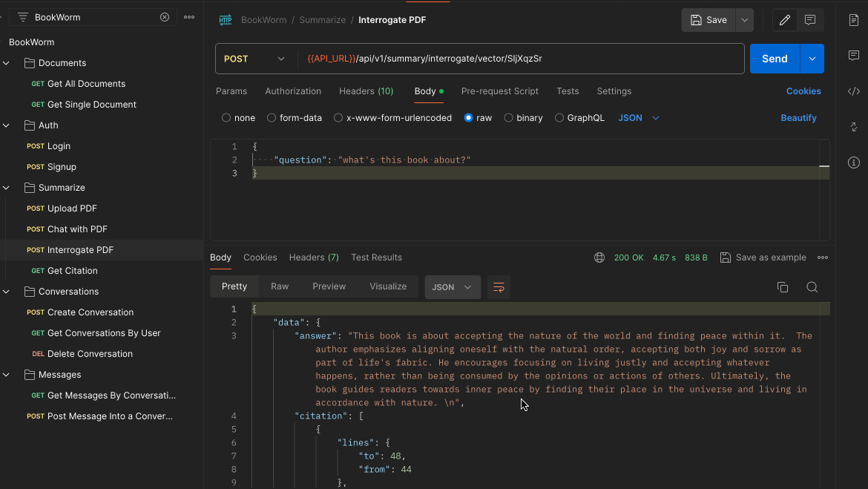Switch response view to Preview
The width and height of the screenshot is (868, 489).
329,286
